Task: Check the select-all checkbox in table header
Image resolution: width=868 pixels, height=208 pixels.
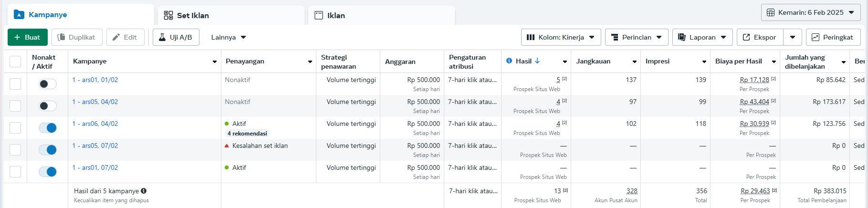Action: coord(15,62)
